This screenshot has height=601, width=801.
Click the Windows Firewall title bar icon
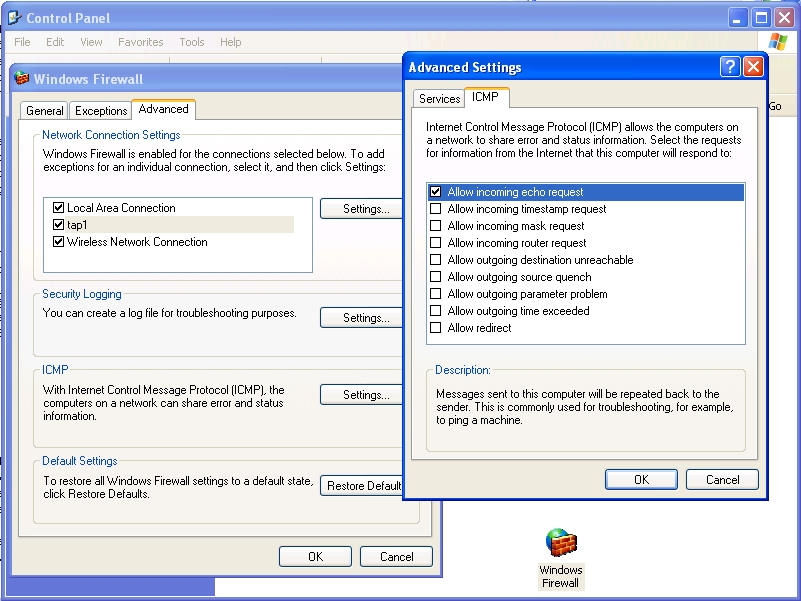coord(21,79)
